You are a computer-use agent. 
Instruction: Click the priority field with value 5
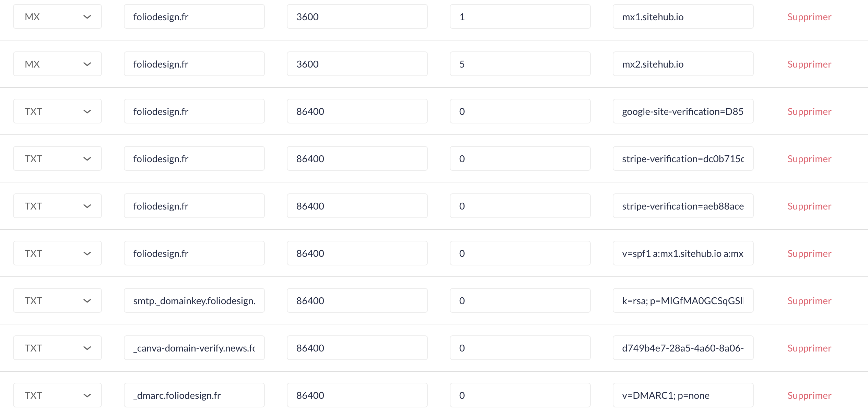(520, 64)
